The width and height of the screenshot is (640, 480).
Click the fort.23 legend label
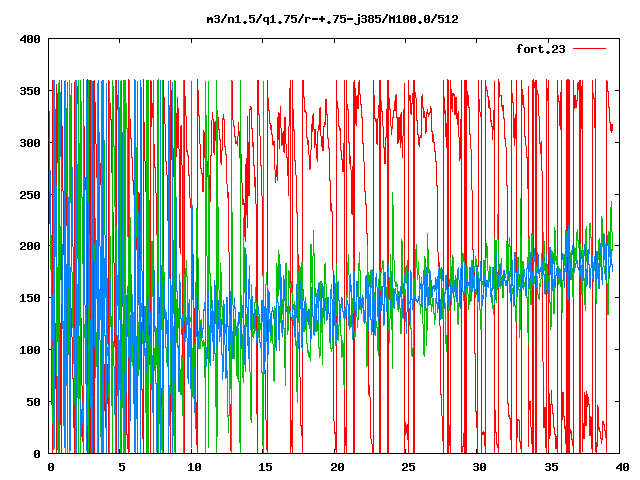click(x=541, y=49)
